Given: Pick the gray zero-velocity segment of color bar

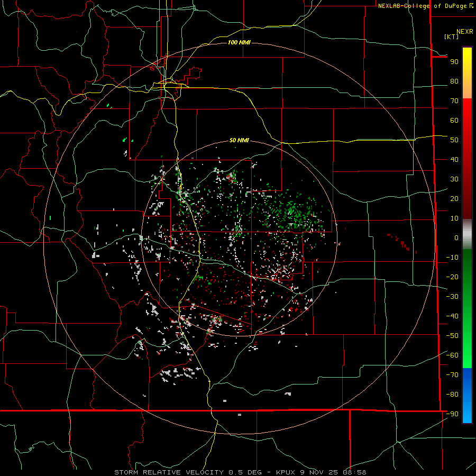Looking at the screenshot, I should pyautogui.click(x=467, y=234).
